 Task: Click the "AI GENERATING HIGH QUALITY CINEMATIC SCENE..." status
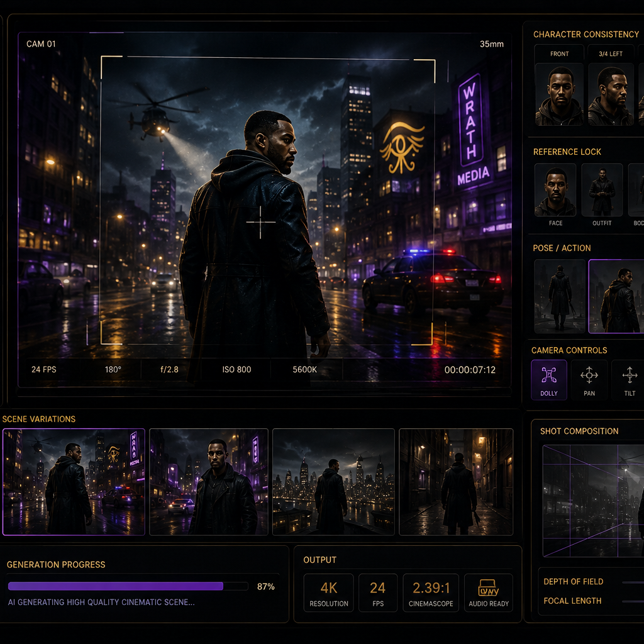[x=101, y=602]
